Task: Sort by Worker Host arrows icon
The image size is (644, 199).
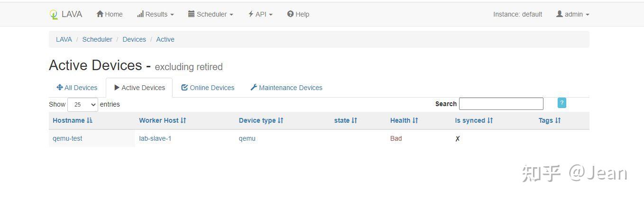Action: click(184, 120)
